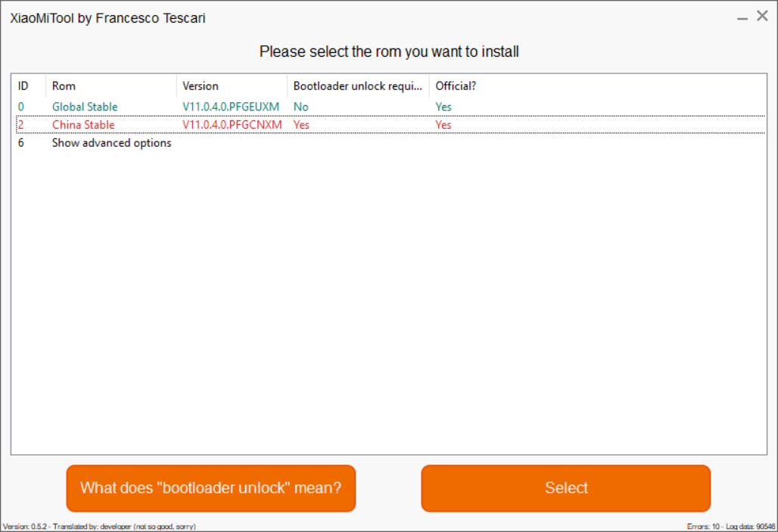Click the ID 2 cell
This screenshot has width=778, height=532.
pos(21,125)
